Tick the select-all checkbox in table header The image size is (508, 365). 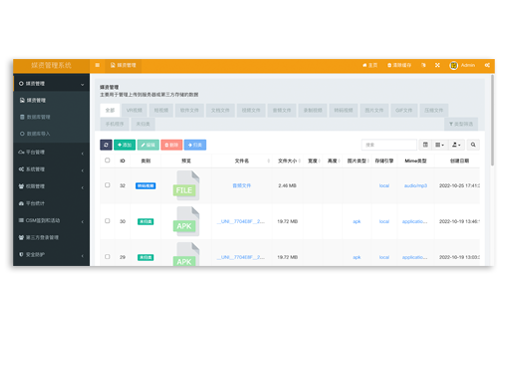pyautogui.click(x=107, y=160)
